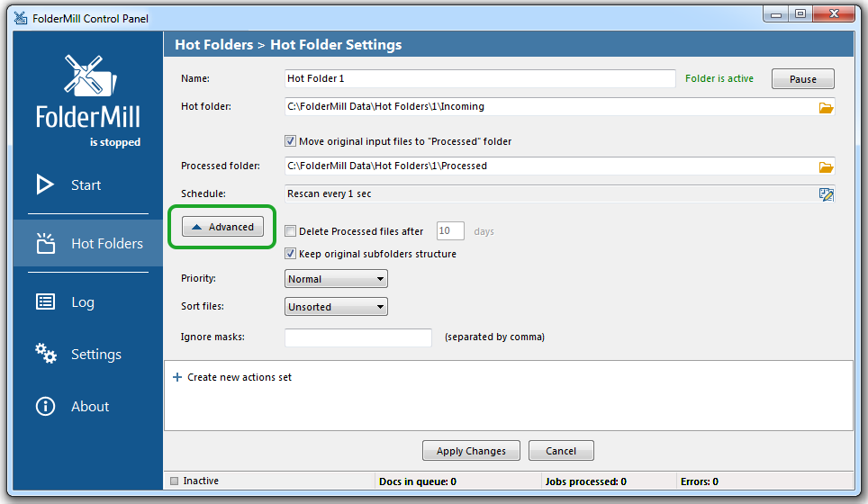This screenshot has width=868, height=504.
Task: Click the About info icon in sidebar
Action: point(45,406)
